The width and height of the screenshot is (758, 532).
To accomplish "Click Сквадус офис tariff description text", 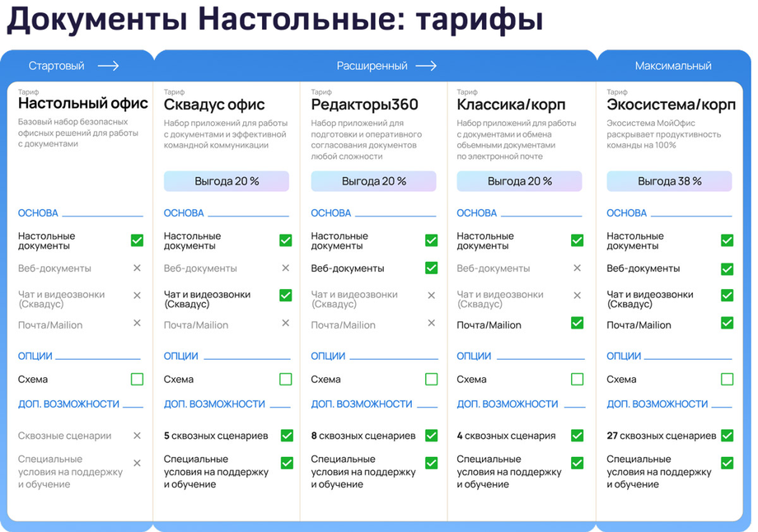I will coord(225,134).
